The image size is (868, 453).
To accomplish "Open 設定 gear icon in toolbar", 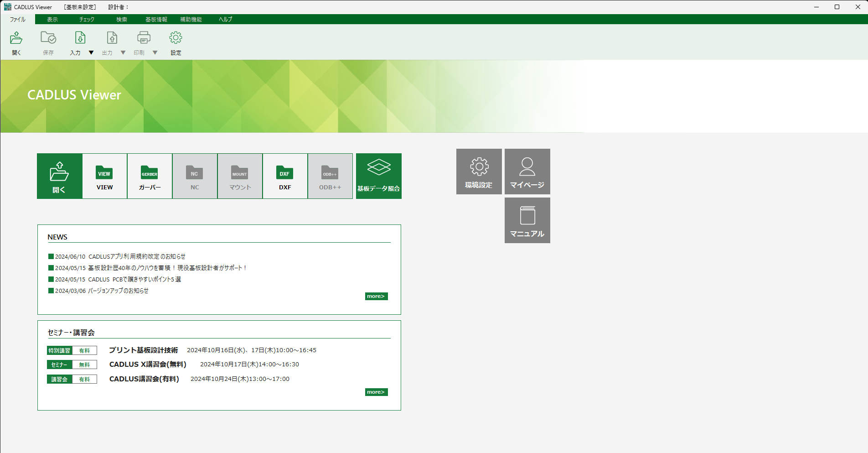I will [176, 38].
